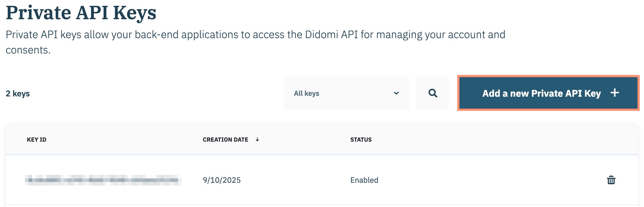Click the Private API Keys page heading
The image size is (644, 207).
pos(81,13)
